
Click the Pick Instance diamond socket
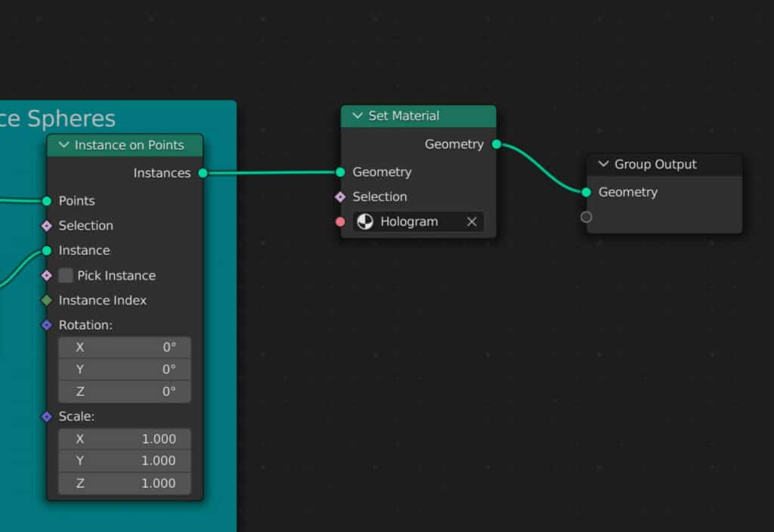point(47,275)
